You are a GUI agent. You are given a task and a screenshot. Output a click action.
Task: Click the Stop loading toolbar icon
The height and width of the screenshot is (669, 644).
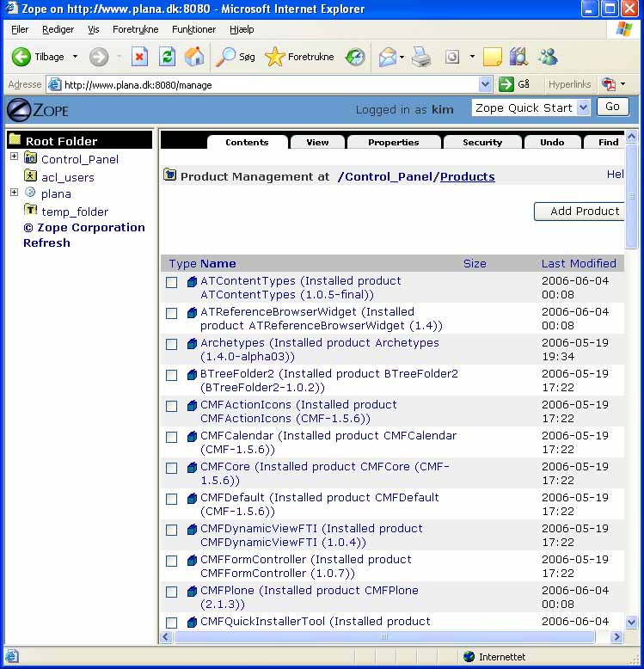(x=139, y=57)
